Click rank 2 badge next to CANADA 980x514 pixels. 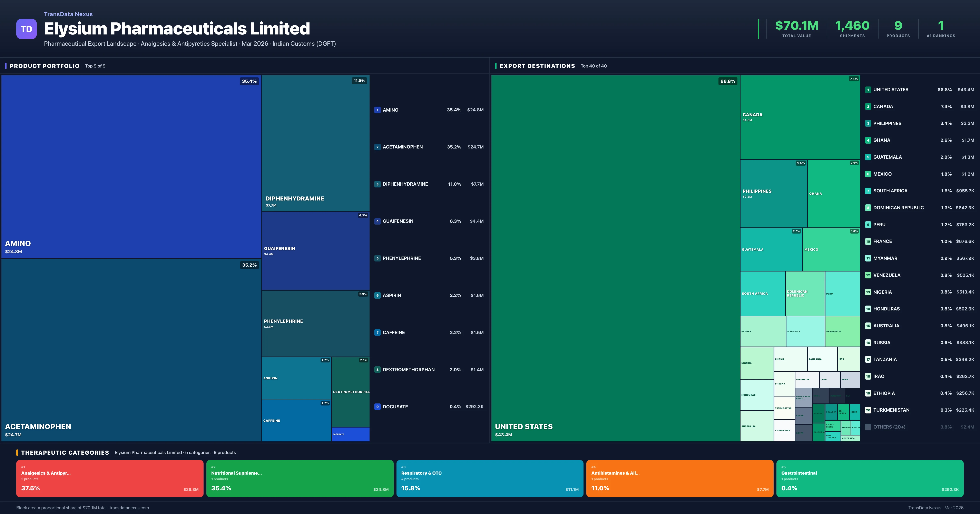tap(868, 106)
